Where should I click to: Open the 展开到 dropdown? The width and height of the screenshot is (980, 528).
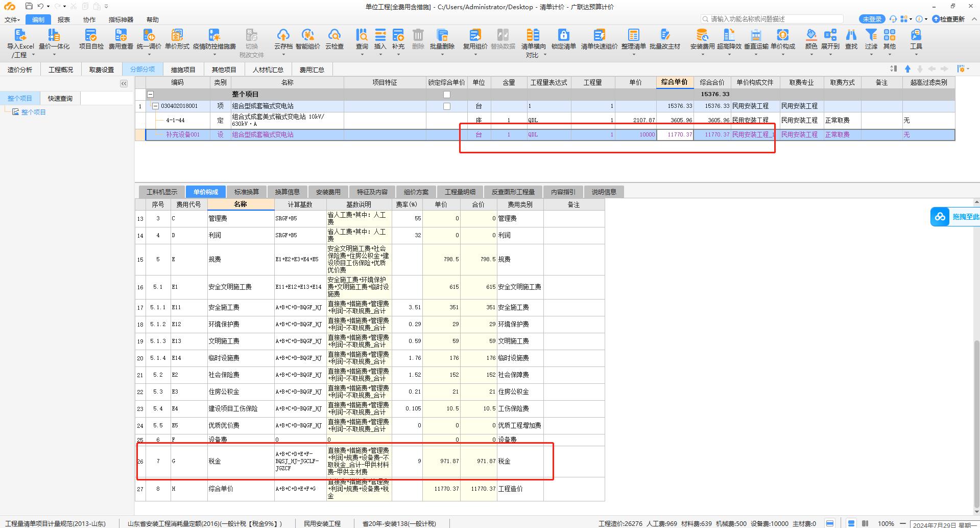[830, 55]
